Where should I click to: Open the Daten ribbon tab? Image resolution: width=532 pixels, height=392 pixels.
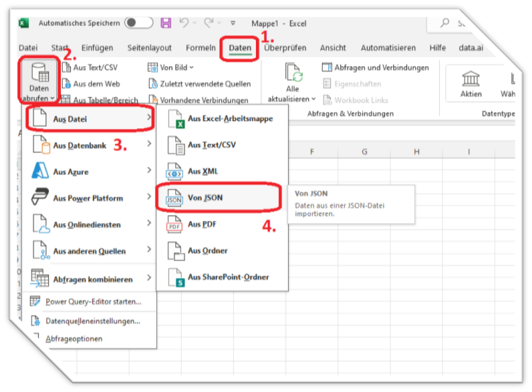point(240,48)
